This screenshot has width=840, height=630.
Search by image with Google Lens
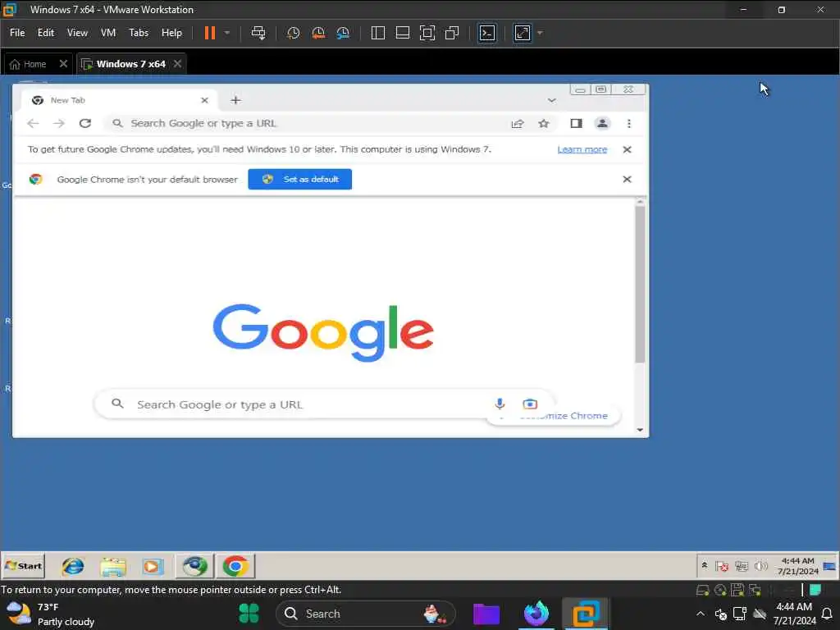point(530,404)
